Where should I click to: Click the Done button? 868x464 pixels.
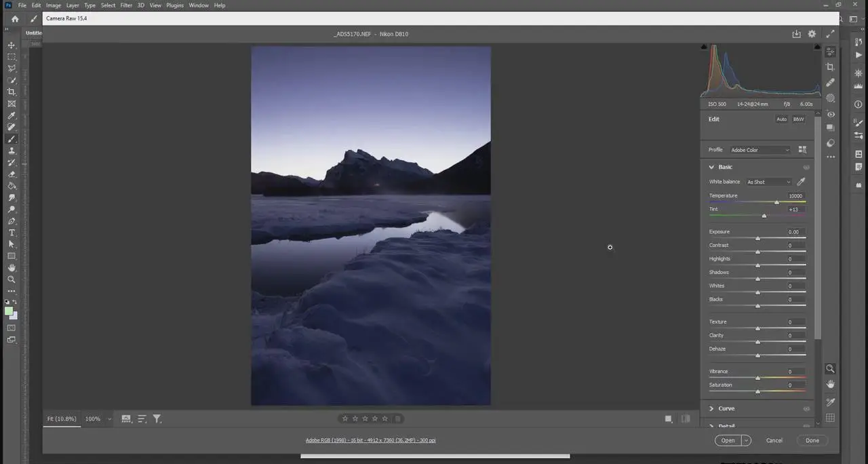812,440
